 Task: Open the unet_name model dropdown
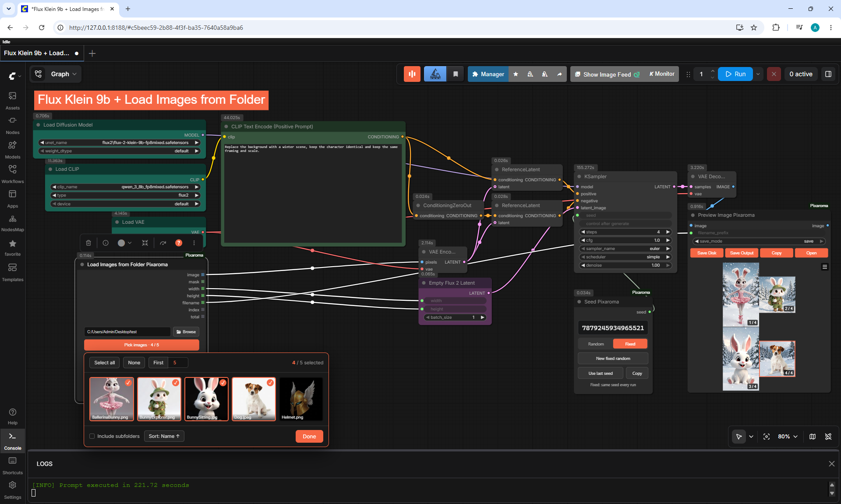(120, 143)
